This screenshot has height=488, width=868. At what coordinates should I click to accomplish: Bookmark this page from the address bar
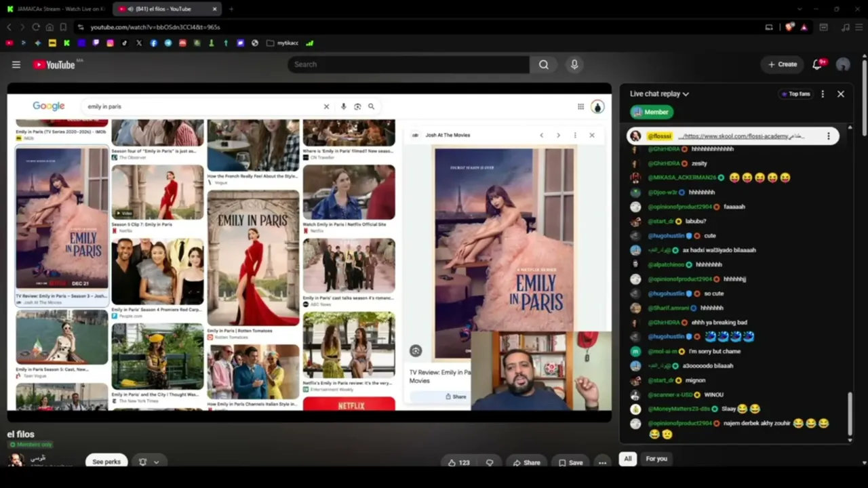[x=63, y=27]
